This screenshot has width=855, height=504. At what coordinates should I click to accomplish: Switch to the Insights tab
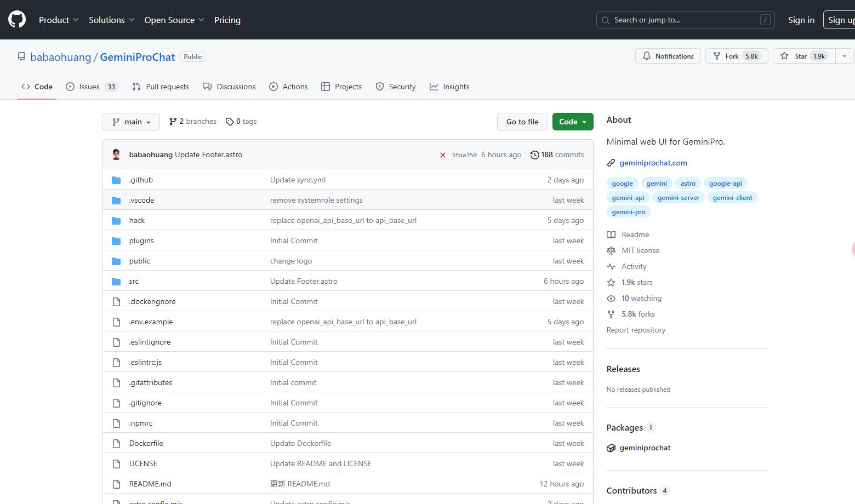(x=449, y=87)
